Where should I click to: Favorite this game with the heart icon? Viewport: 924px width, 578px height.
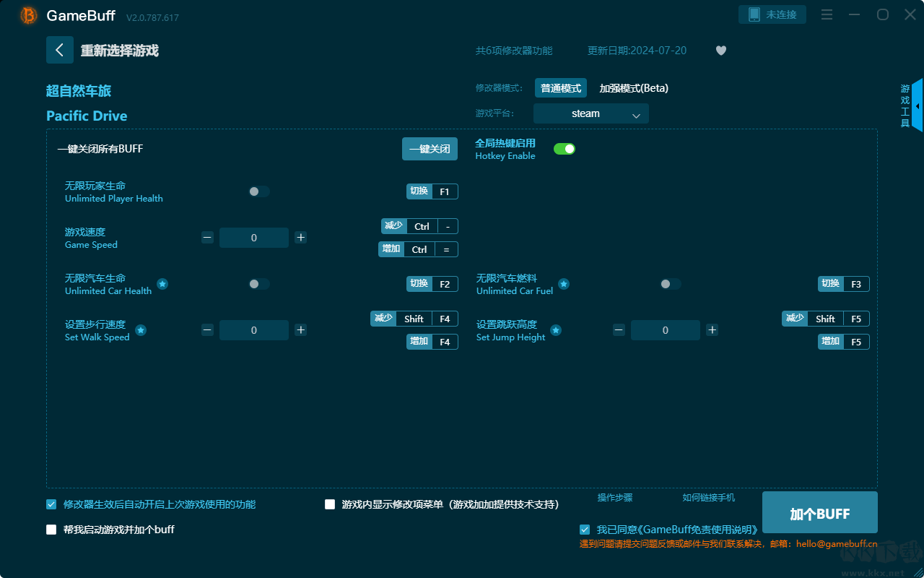[721, 51]
